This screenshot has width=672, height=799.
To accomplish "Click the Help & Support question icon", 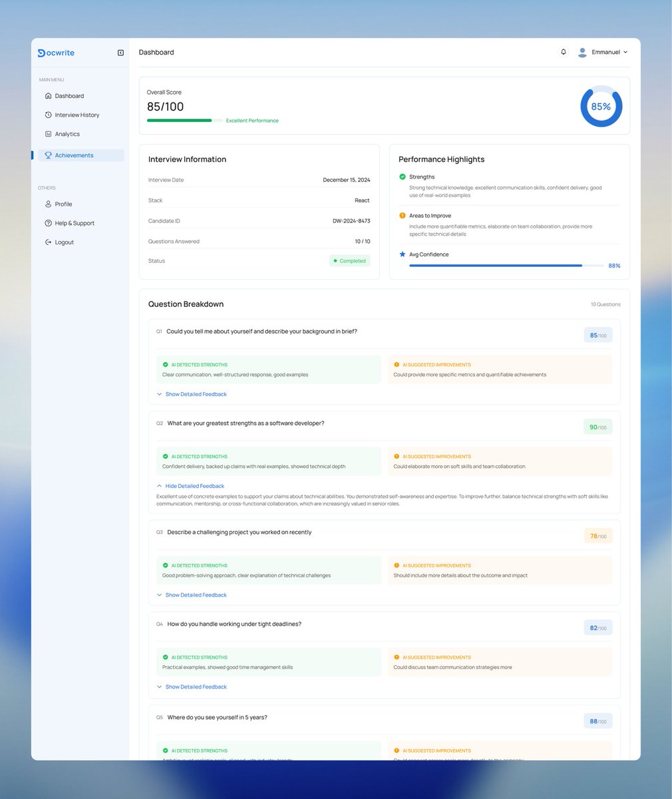I will 48,223.
